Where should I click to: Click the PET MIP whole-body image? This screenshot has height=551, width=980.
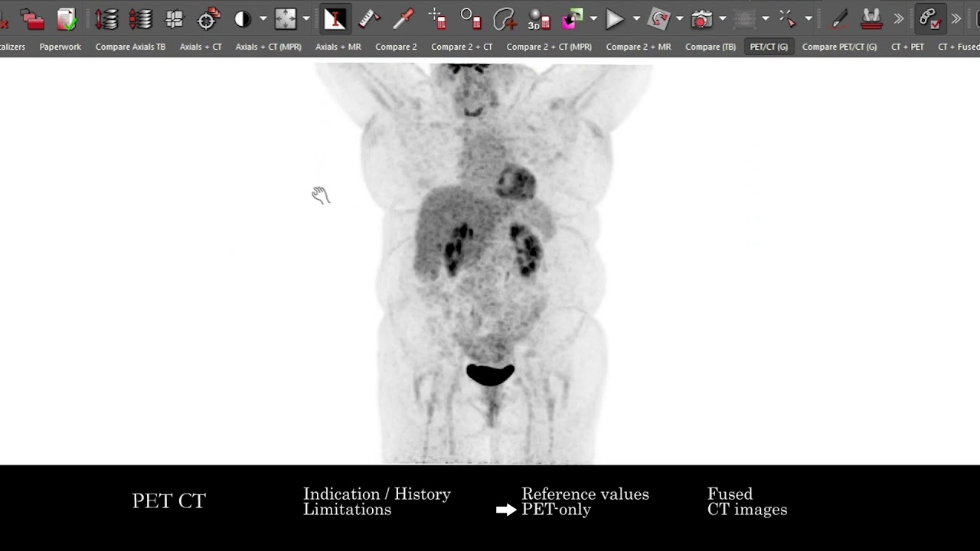(485, 263)
